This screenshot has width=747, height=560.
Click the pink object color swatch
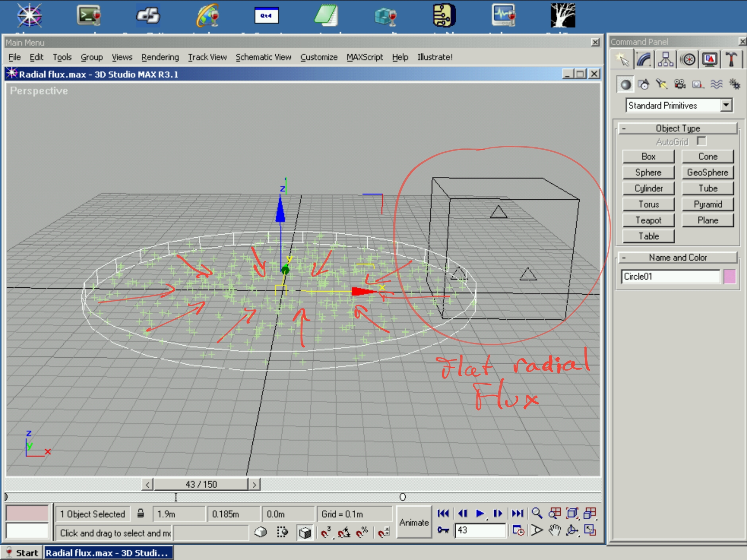(729, 276)
